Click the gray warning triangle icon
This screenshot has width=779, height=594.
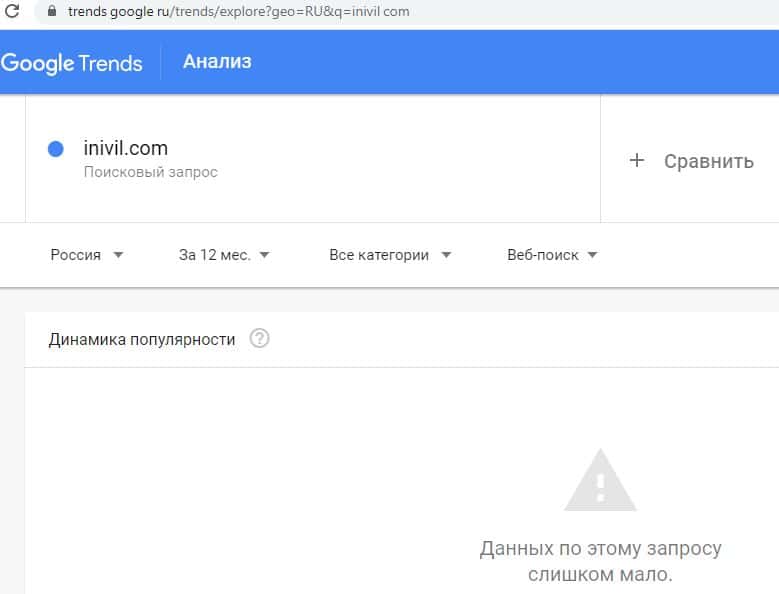click(x=600, y=482)
